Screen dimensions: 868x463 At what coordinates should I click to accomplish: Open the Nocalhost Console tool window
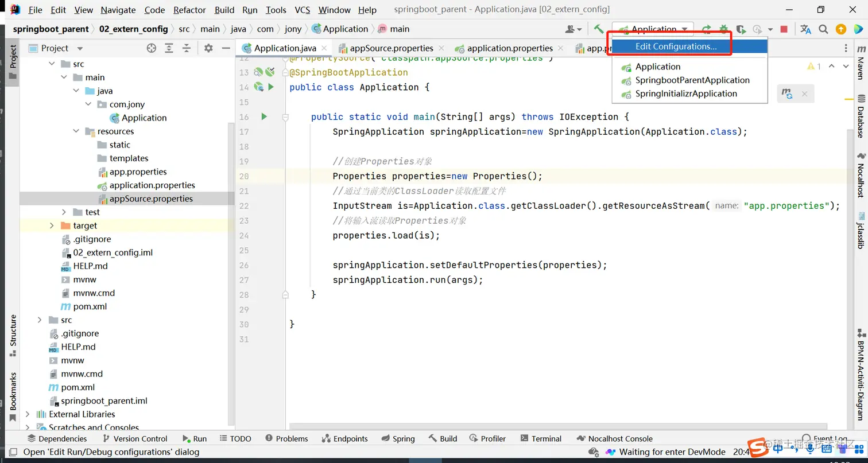tap(614, 438)
